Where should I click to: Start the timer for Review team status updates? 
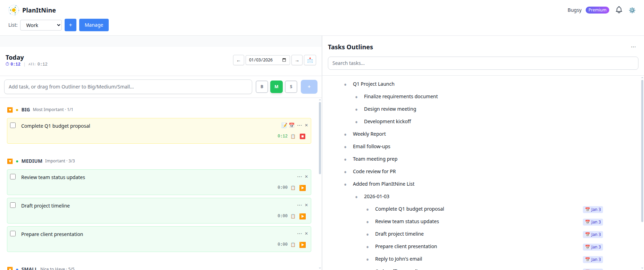point(303,188)
